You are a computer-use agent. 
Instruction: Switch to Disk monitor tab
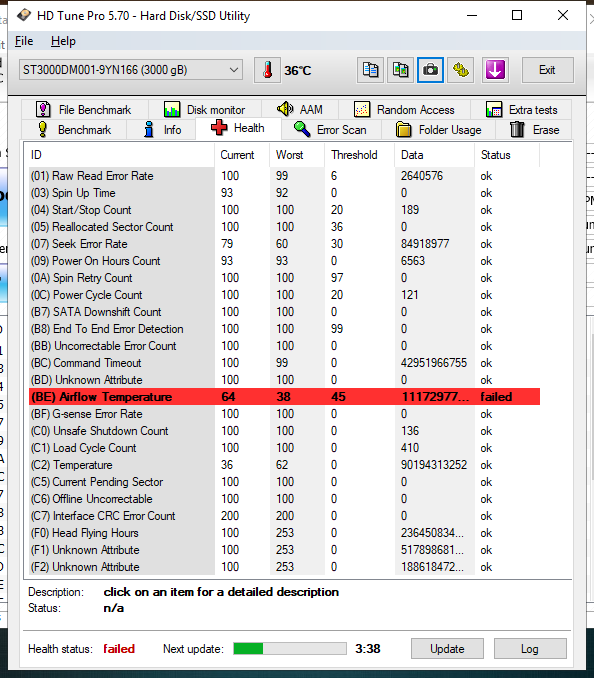[204, 110]
